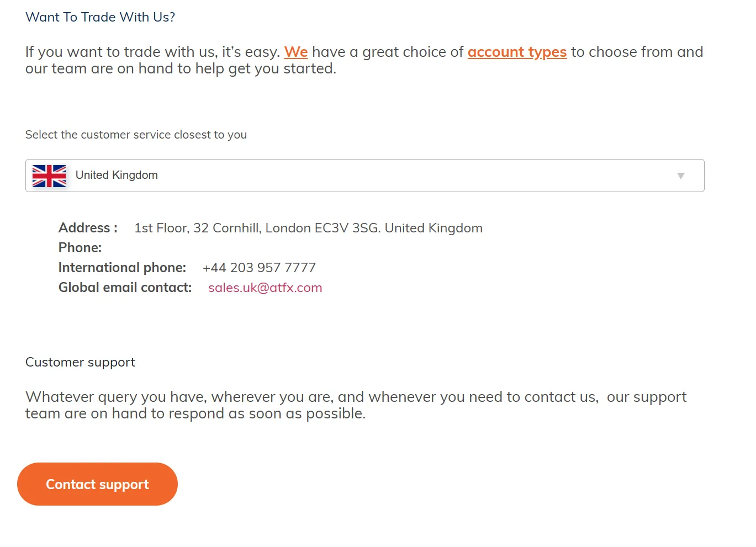Click the "Phone:" label
This screenshot has width=756, height=547.
pos(80,248)
